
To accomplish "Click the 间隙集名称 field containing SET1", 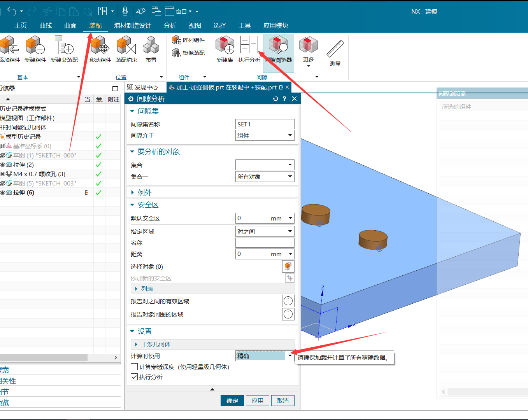I will [265, 124].
